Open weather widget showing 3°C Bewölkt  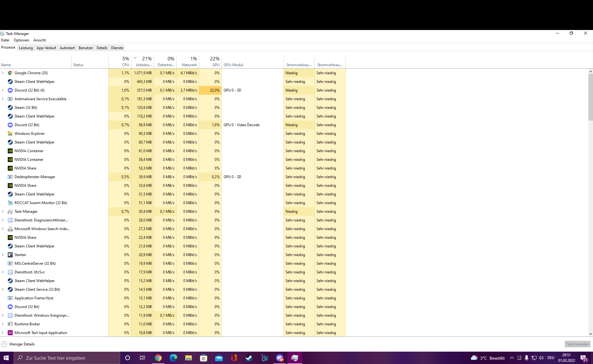[x=488, y=358]
